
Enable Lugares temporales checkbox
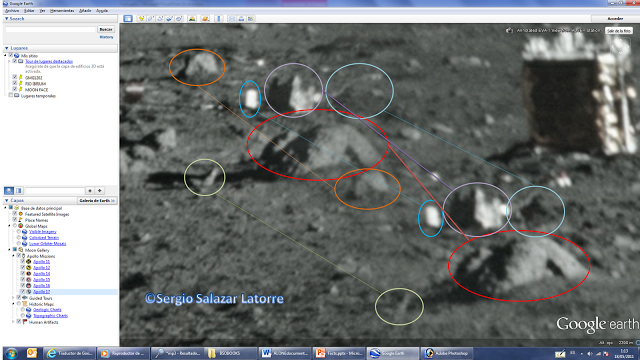[11, 96]
